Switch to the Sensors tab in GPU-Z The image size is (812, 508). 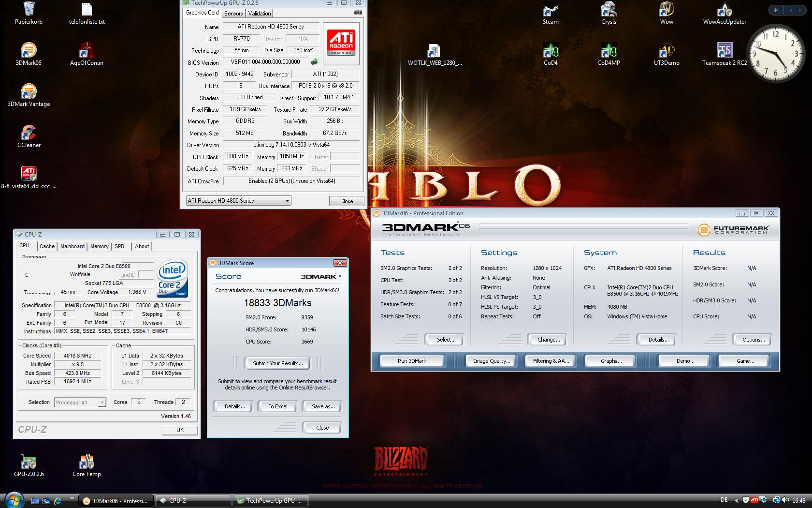pyautogui.click(x=233, y=14)
